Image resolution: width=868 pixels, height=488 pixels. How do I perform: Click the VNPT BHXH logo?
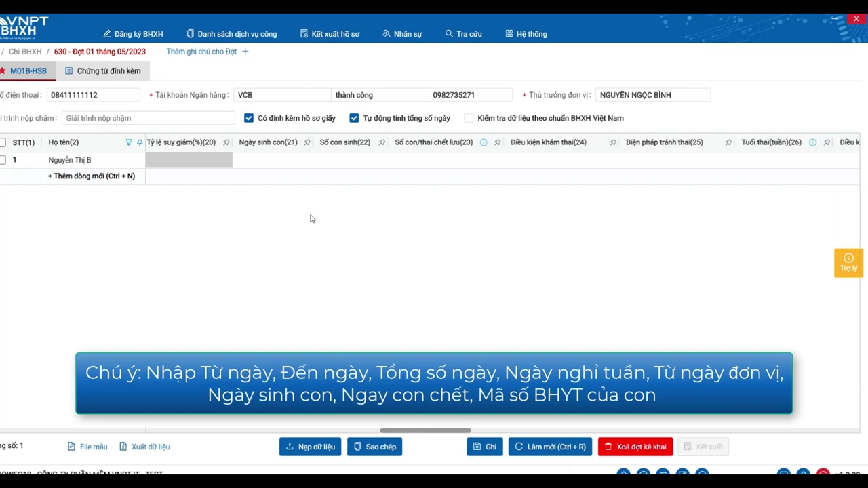click(24, 28)
